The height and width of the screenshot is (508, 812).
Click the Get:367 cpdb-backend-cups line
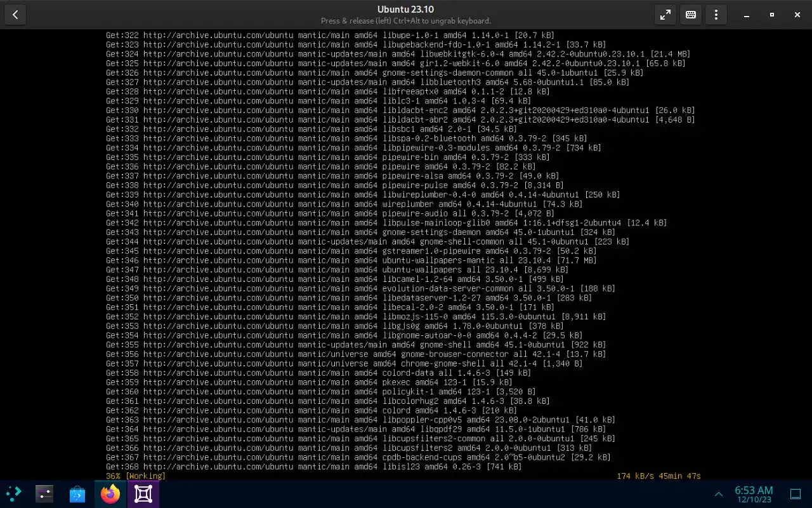pos(358,457)
